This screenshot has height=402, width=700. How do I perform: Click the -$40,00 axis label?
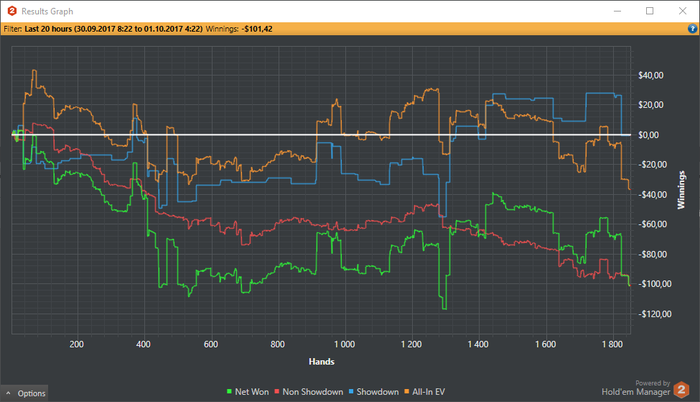click(x=652, y=195)
